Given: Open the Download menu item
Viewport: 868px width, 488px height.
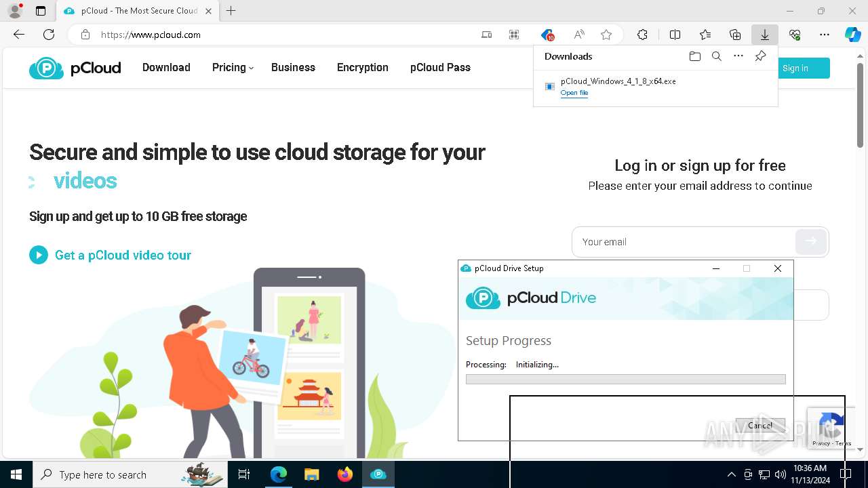Looking at the screenshot, I should [x=166, y=67].
